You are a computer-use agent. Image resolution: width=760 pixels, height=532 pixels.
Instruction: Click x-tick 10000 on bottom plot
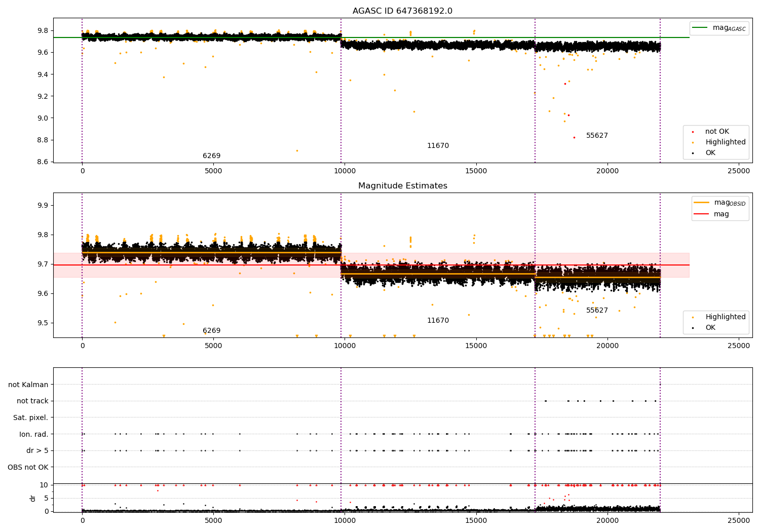coord(345,520)
